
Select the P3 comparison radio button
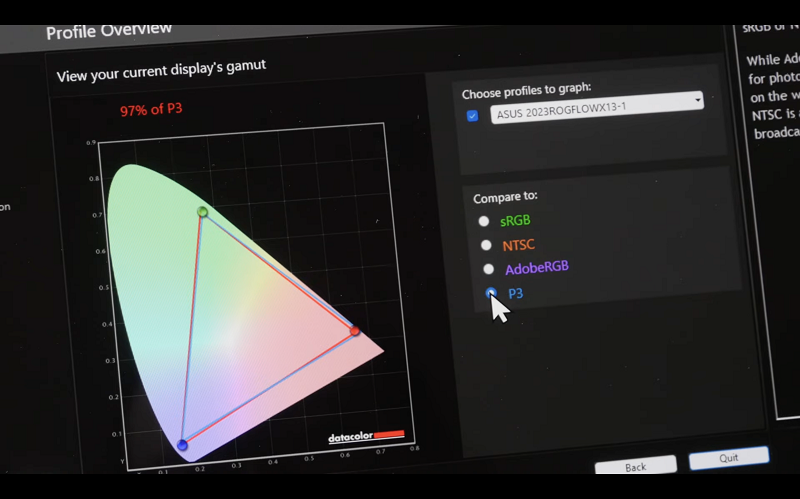click(491, 293)
